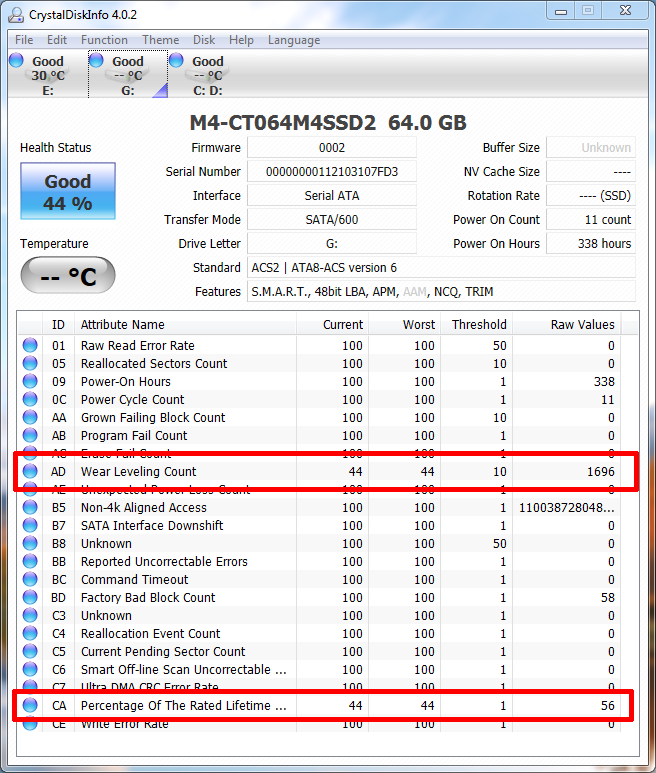Select disk G: tab
Screen dimensions: 656x773
click(x=128, y=75)
